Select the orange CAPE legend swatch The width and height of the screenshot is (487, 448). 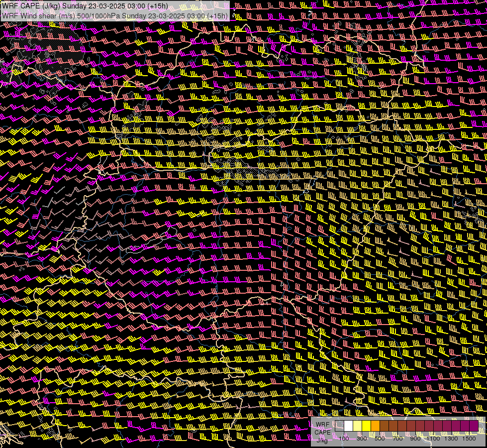375,426
